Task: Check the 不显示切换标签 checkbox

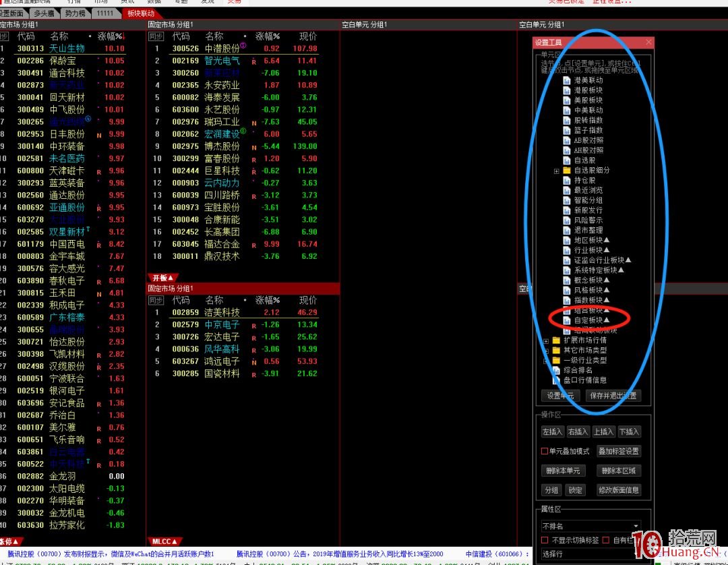Action: (x=545, y=540)
